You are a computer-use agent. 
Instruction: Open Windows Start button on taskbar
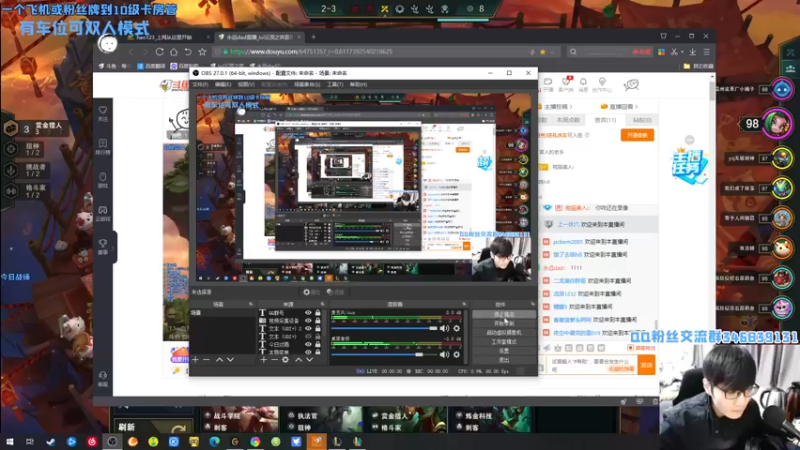10,441
